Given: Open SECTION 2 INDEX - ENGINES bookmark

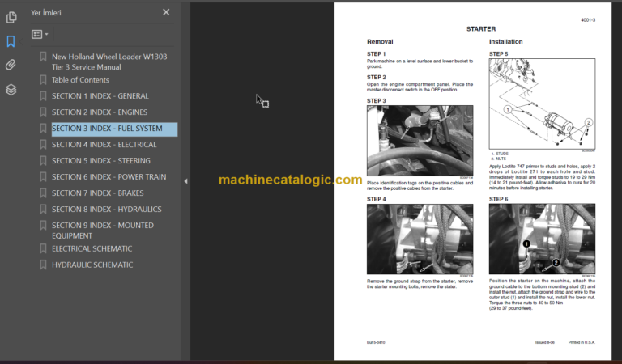Looking at the screenshot, I should [x=100, y=112].
